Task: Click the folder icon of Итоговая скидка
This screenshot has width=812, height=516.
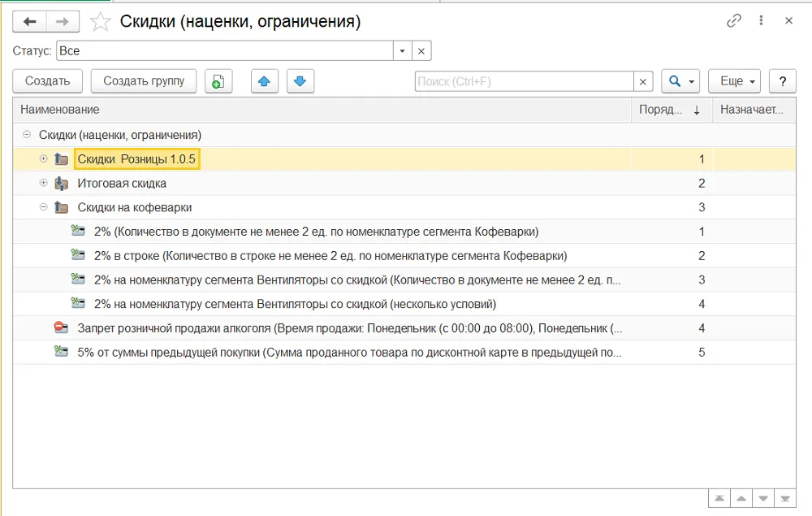Action: click(61, 183)
